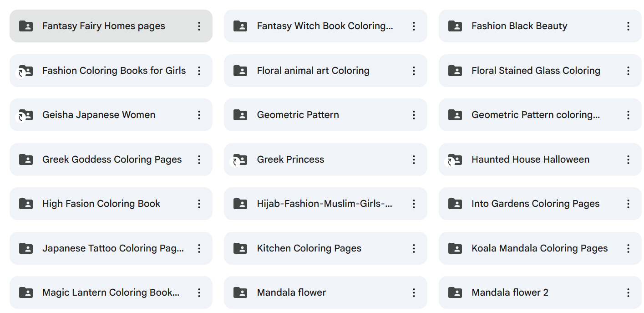Viewport: 644px width, 313px height.
Task: Click the folder icon for Kitchen Coloring Pages
Action: click(240, 248)
